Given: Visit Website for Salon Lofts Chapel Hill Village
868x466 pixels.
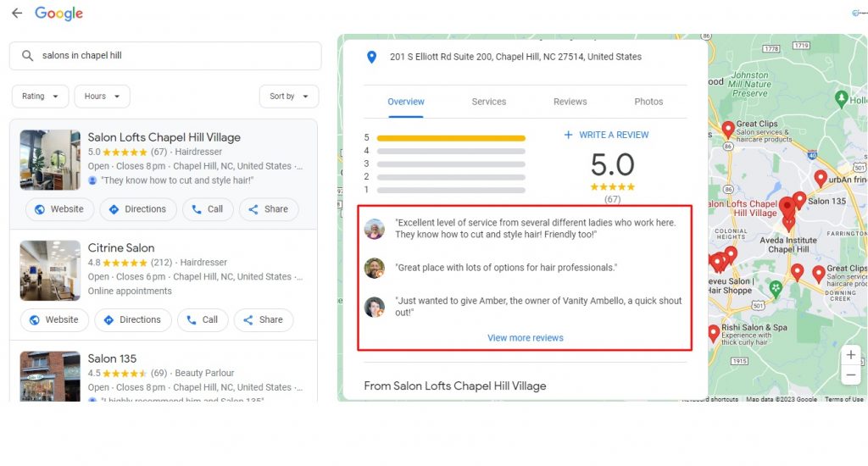Looking at the screenshot, I should coord(59,209).
